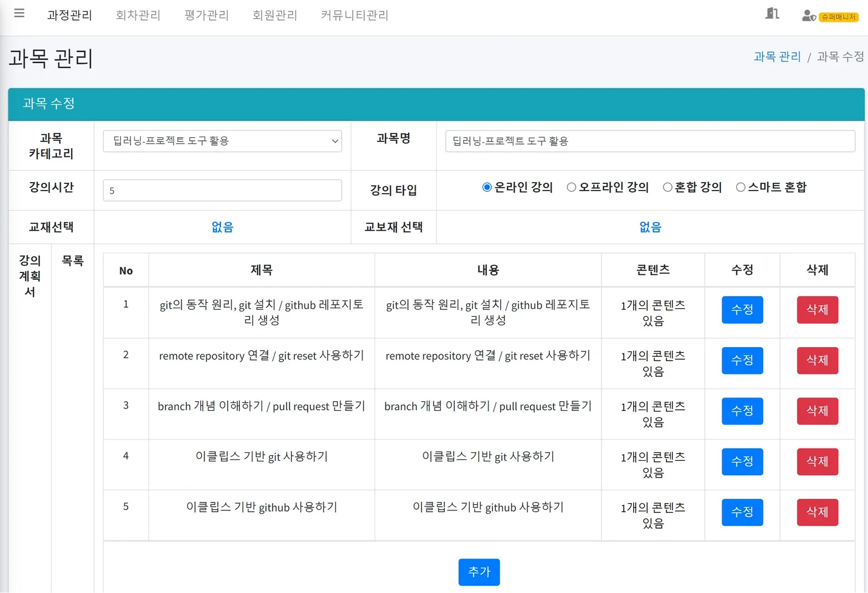
Task: Edit row 5 이클립스 기반 github lesson
Action: pos(742,512)
